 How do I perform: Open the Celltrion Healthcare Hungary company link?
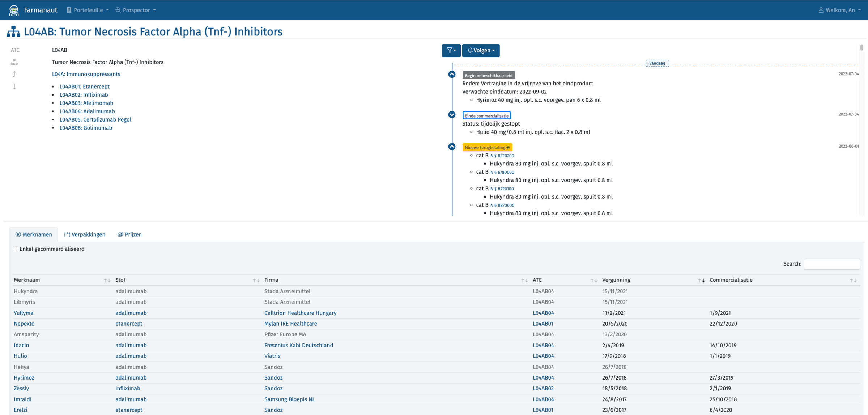click(300, 313)
